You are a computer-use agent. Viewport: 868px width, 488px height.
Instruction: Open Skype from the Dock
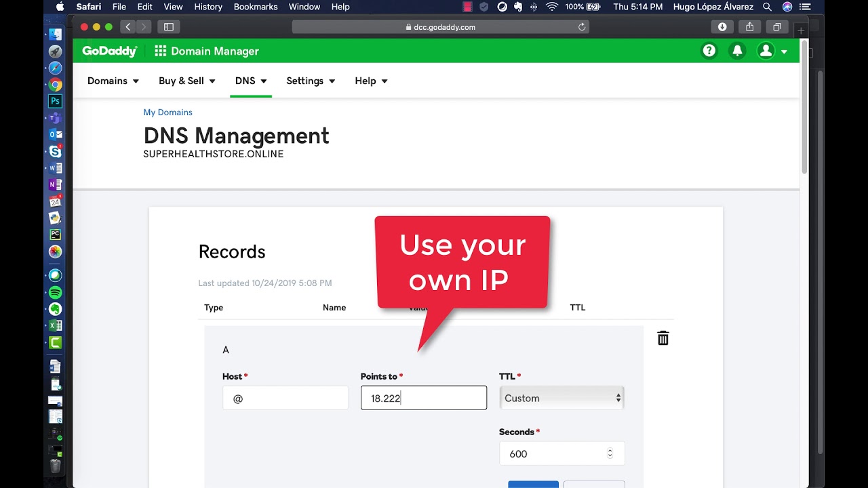pyautogui.click(x=56, y=151)
